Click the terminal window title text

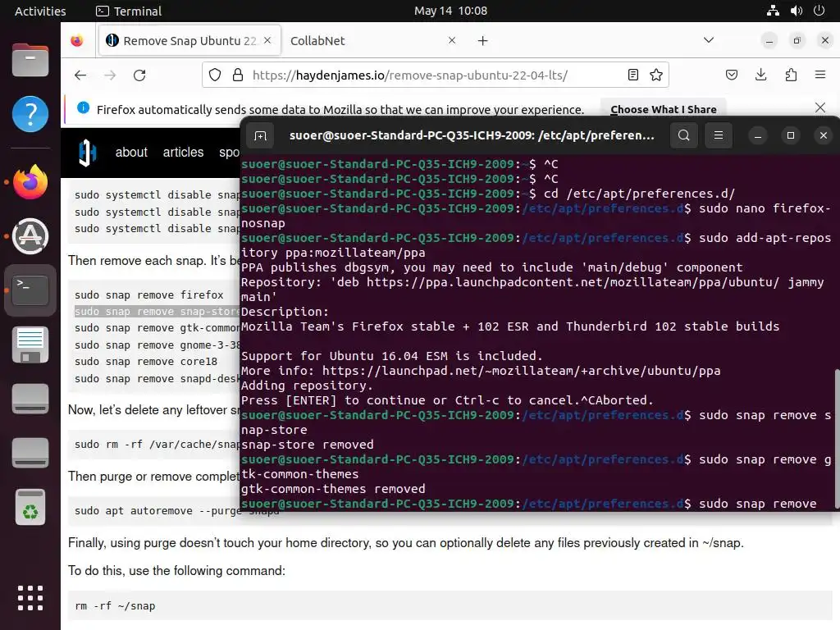coord(472,135)
